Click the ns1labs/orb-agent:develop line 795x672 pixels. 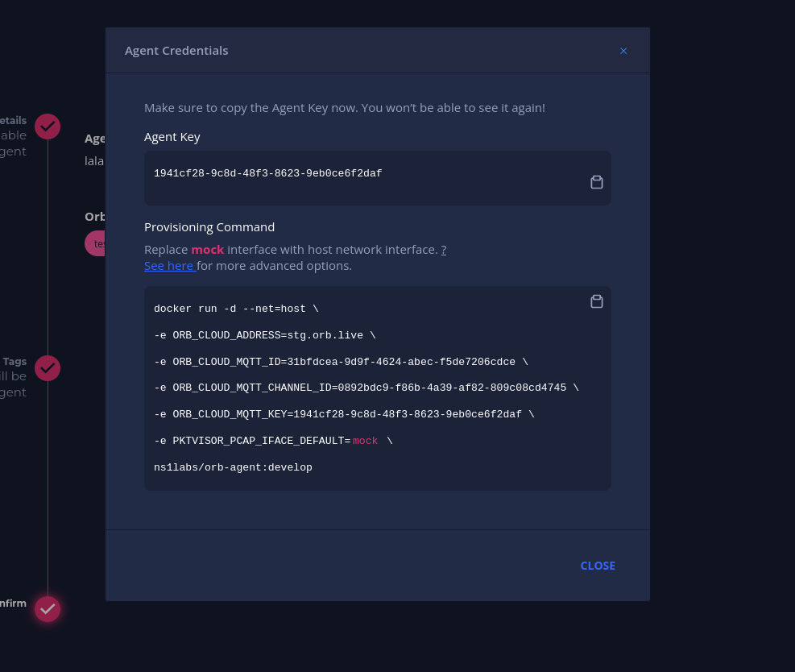pos(233,467)
